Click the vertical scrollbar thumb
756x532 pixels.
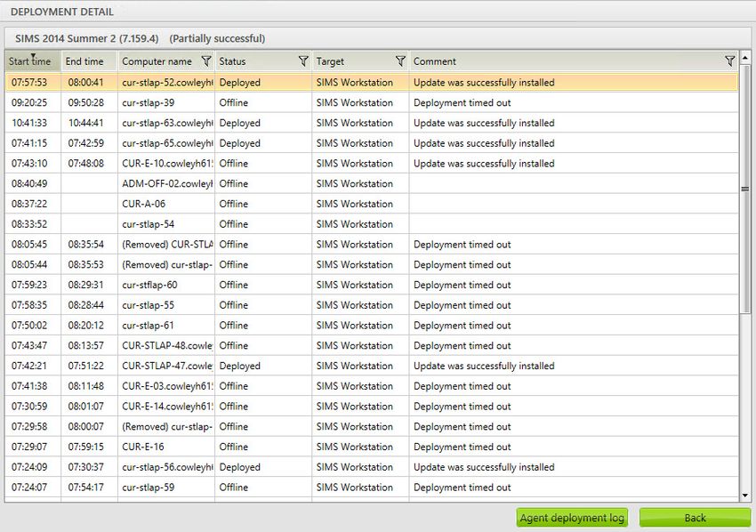745,189
